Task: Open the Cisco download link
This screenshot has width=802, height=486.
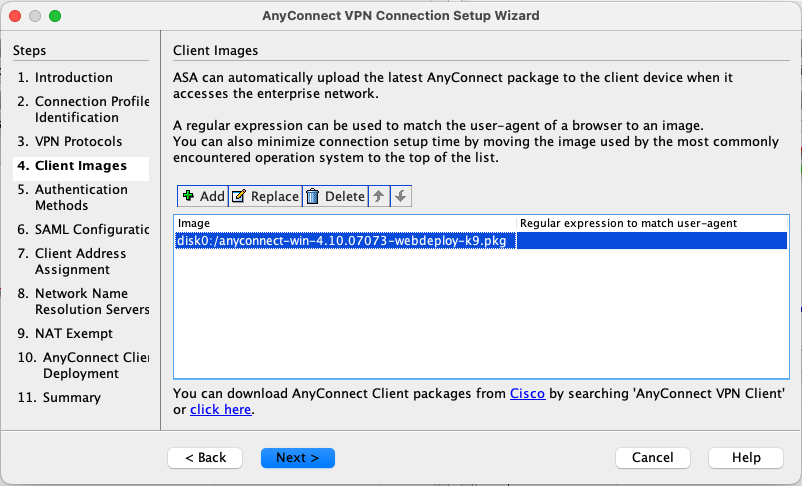Action: tap(527, 393)
